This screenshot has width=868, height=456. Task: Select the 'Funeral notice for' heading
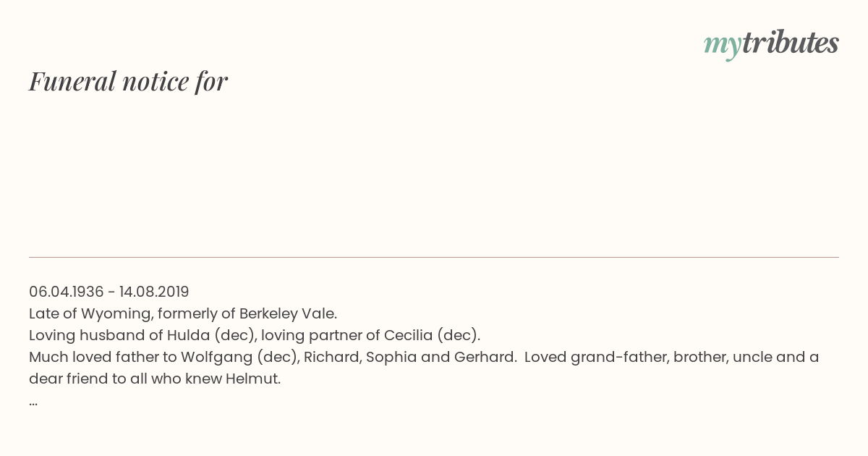[128, 81]
